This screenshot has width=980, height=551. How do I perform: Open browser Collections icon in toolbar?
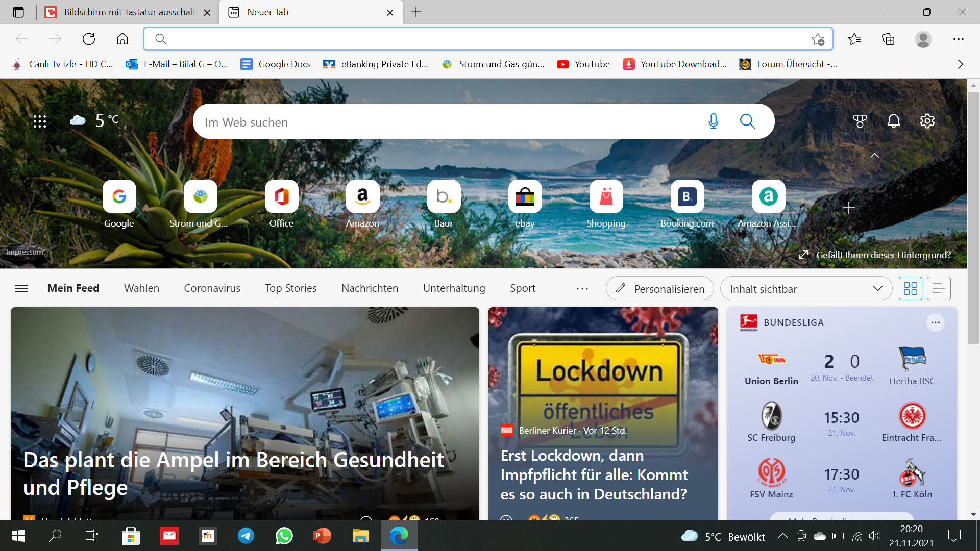pyautogui.click(x=888, y=39)
